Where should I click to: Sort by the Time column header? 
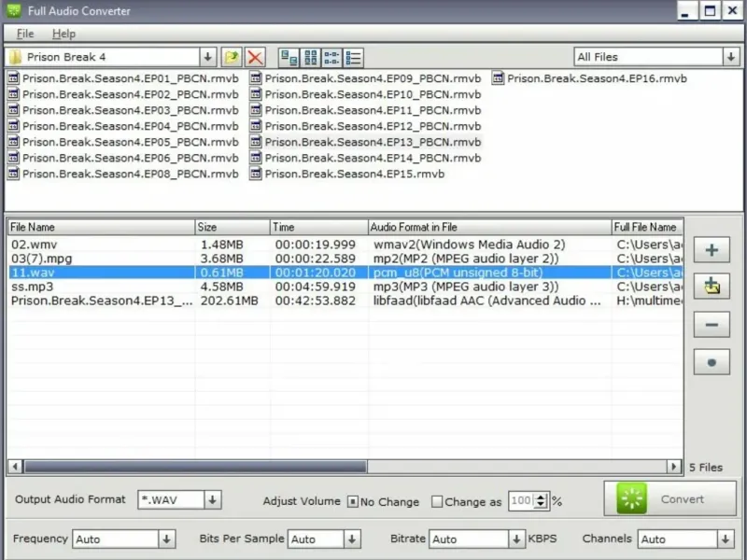pyautogui.click(x=319, y=227)
